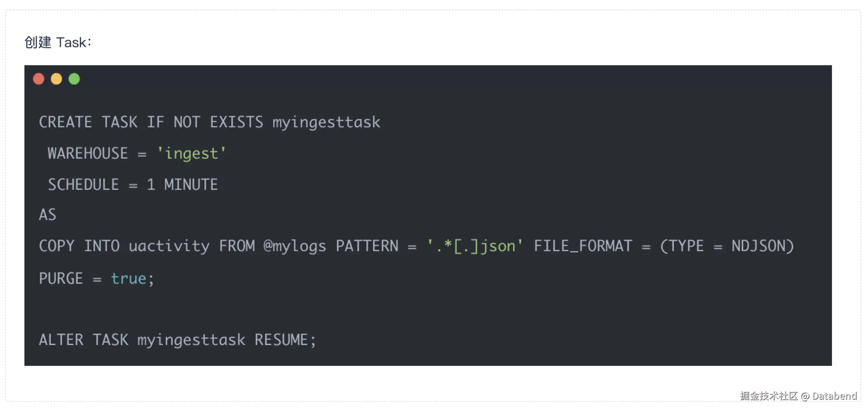Click the '创建 Task:' heading text

(58, 42)
